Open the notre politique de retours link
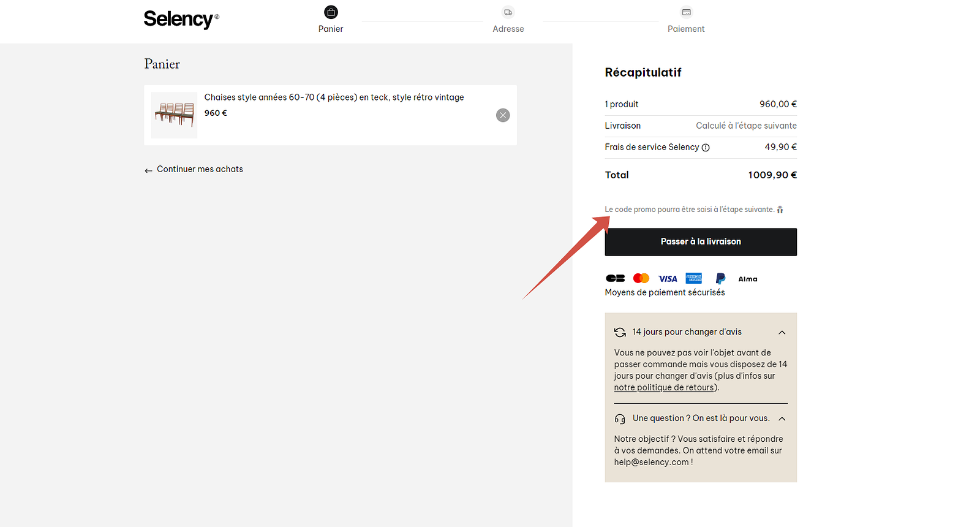This screenshot has height=527, width=980. tap(665, 387)
